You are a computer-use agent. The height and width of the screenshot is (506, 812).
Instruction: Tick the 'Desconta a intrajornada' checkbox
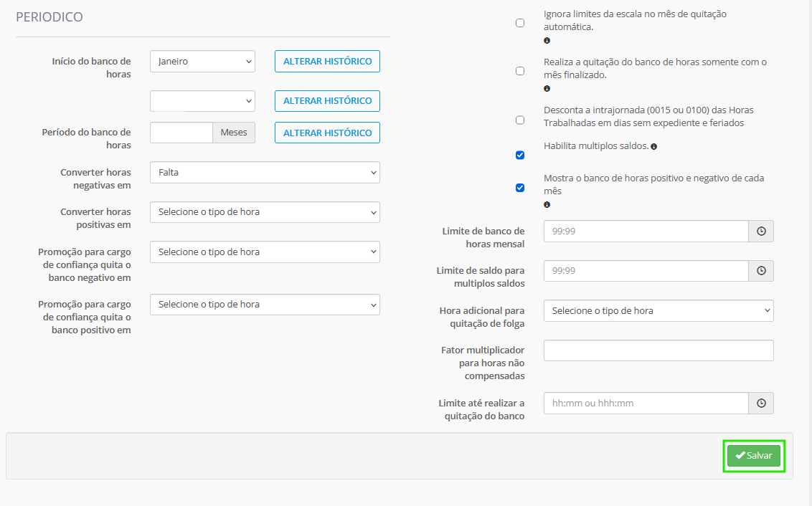pyautogui.click(x=520, y=120)
